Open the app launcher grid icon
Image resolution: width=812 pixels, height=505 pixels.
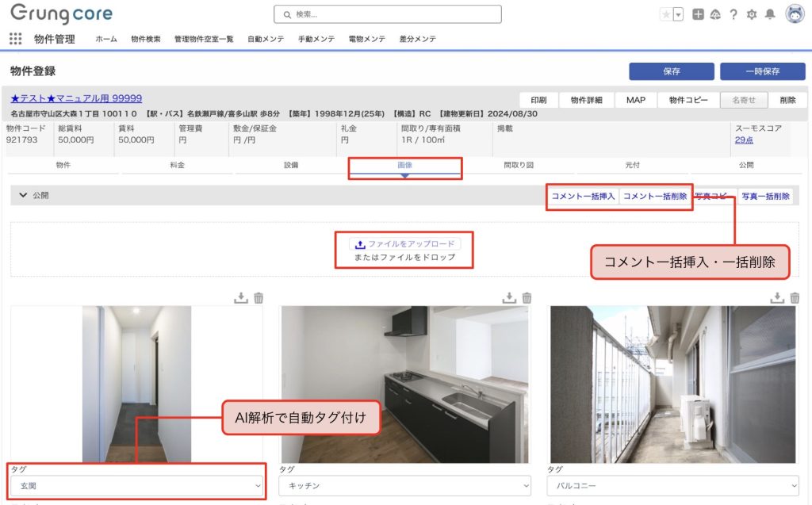[x=15, y=39]
